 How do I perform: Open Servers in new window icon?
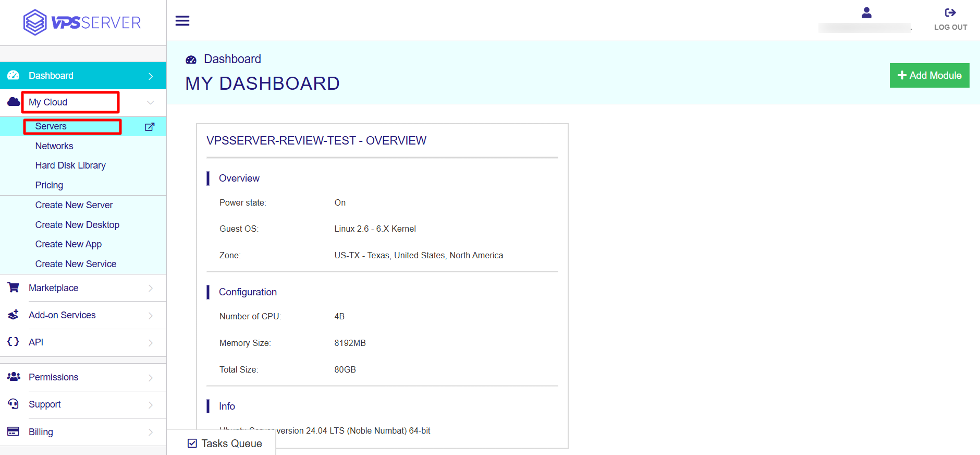coord(150,127)
